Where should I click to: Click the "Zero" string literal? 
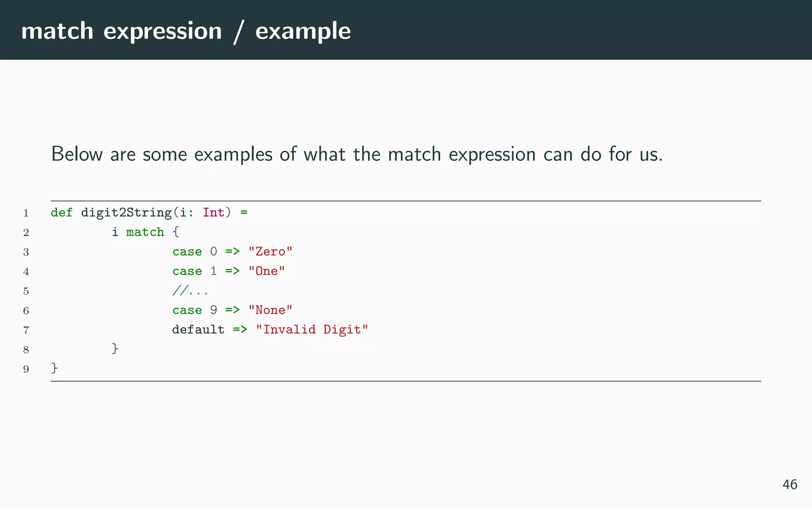(x=270, y=252)
